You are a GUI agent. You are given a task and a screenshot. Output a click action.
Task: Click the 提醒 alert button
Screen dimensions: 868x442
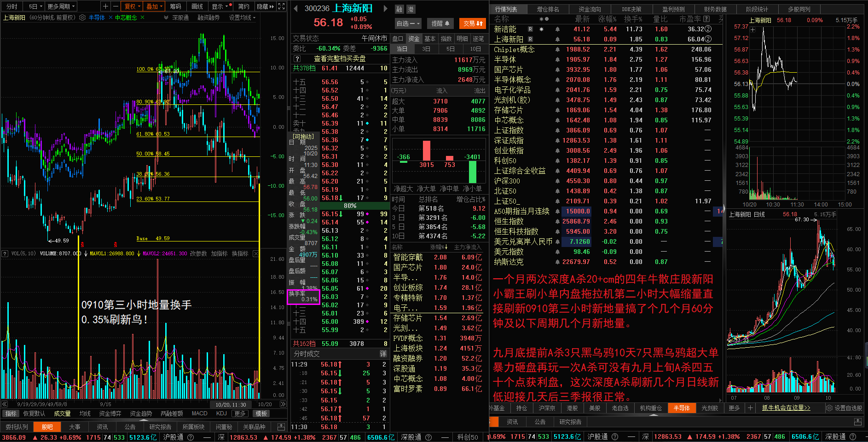440,23
